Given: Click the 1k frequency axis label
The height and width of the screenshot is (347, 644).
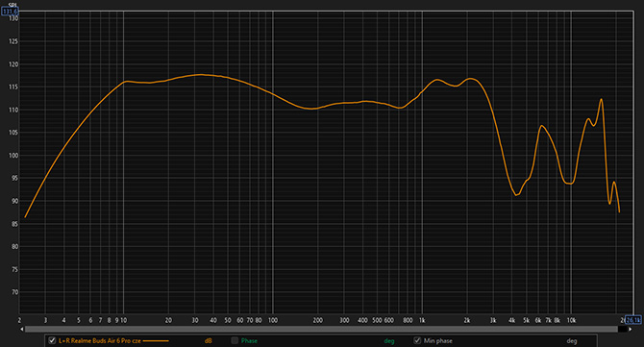Looking at the screenshot, I should (x=422, y=320).
